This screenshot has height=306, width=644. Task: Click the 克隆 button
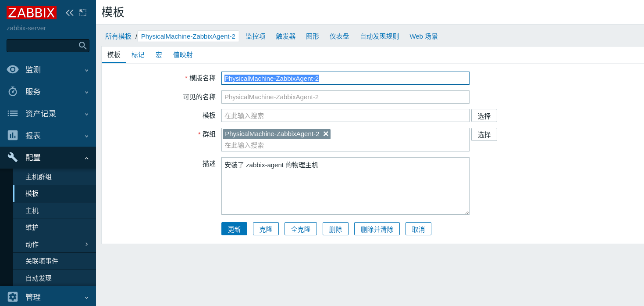pyautogui.click(x=266, y=229)
